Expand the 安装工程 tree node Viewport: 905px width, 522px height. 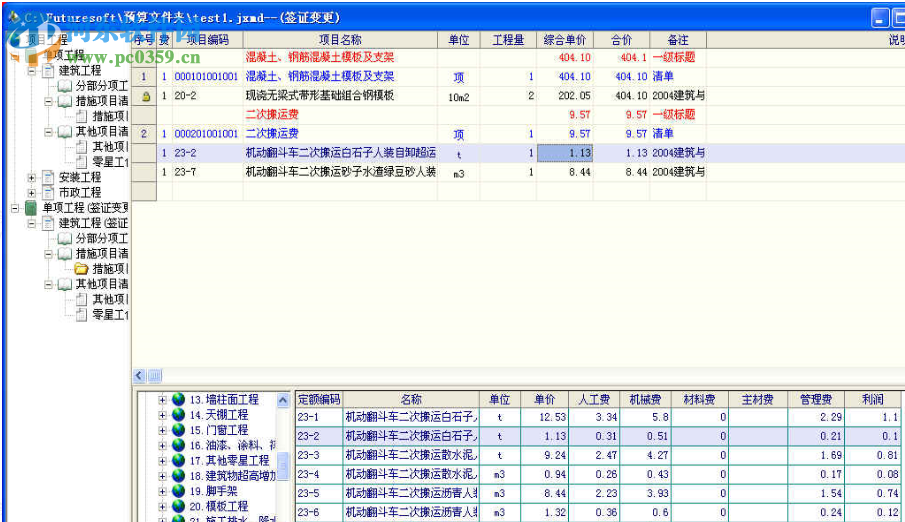point(32,177)
